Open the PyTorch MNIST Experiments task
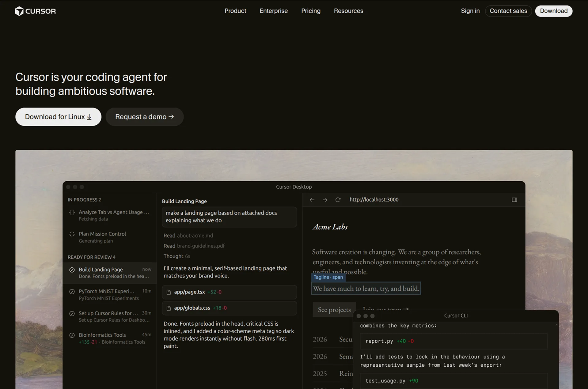Viewport: 588px width, 389px height. pyautogui.click(x=110, y=294)
